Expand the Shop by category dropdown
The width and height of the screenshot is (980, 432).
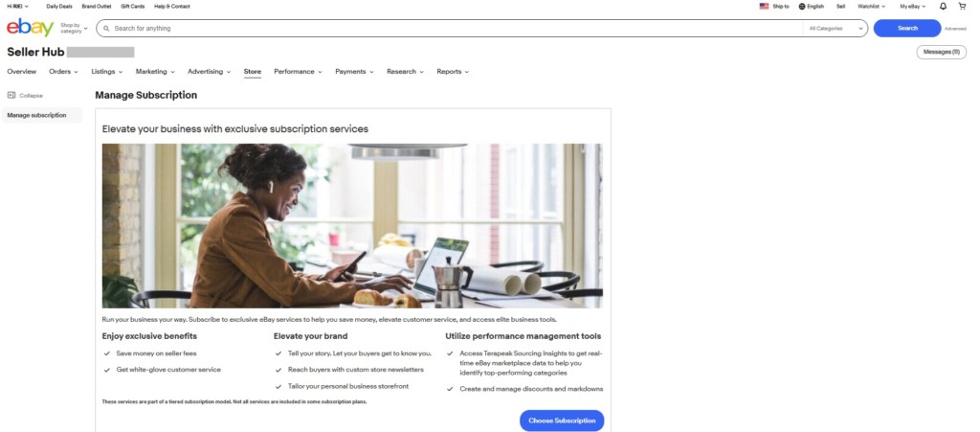tap(74, 28)
